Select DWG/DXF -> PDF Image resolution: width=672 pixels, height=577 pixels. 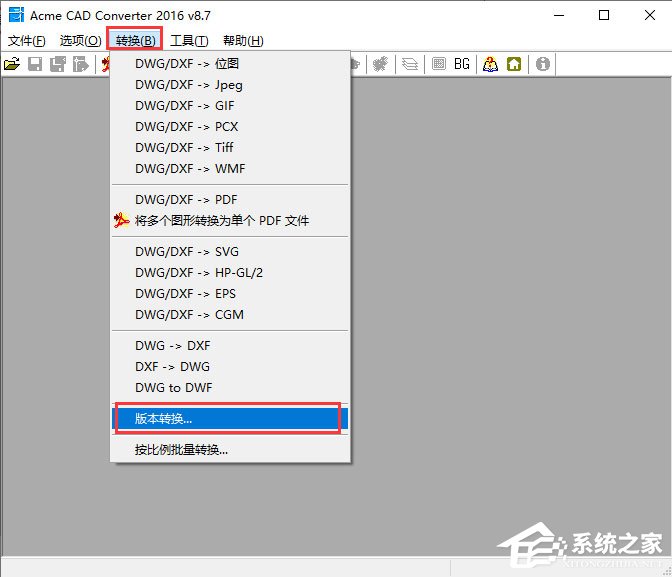pos(230,200)
